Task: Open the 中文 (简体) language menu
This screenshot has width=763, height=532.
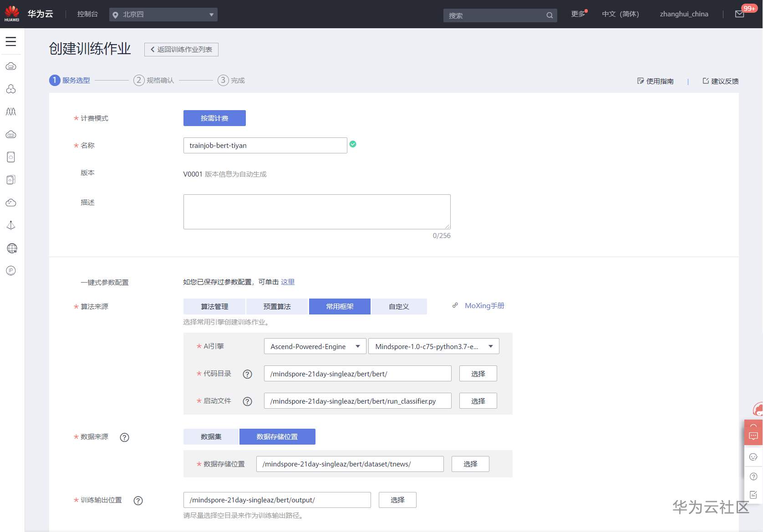Action: click(621, 14)
